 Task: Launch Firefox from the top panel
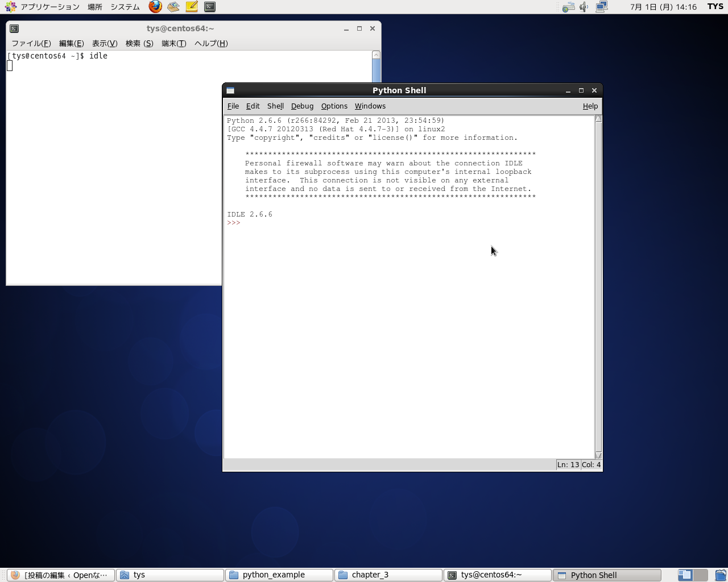point(155,7)
